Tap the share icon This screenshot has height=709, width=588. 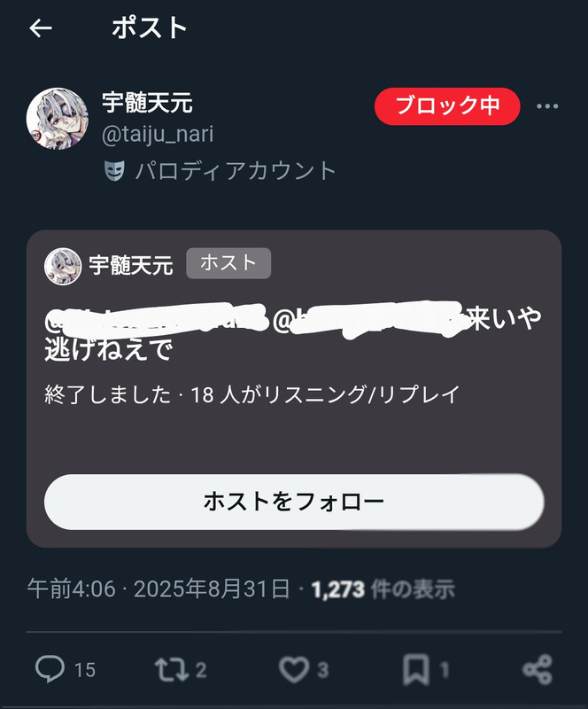[x=538, y=670]
